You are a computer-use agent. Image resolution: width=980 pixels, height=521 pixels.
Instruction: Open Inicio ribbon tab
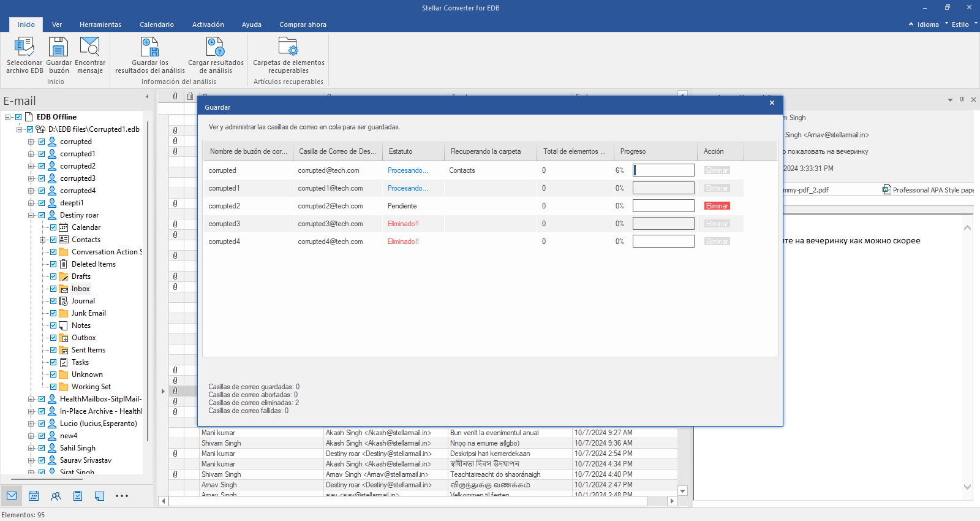[26, 25]
